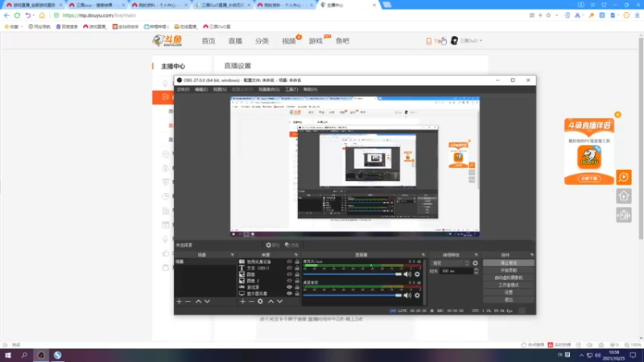Open desktop audio settings gear in mixer

click(x=417, y=295)
